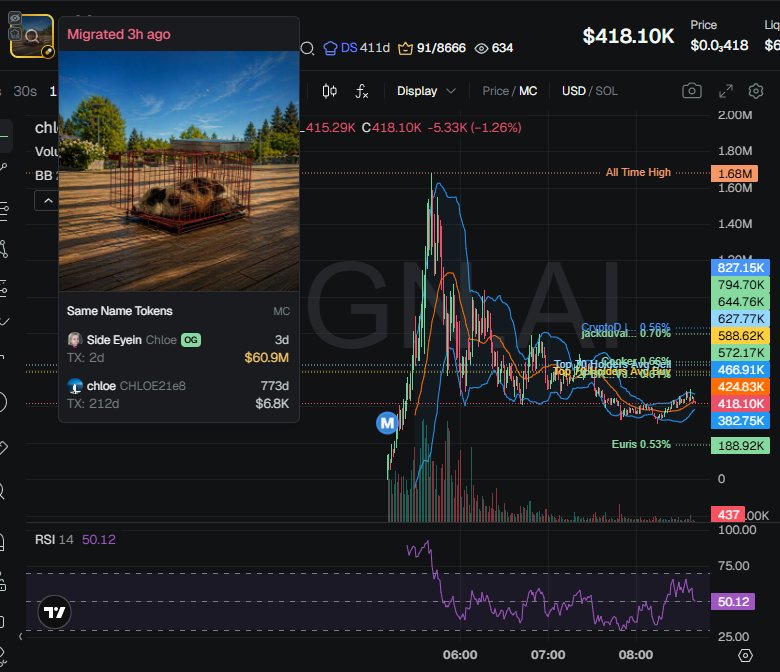Screen dimensions: 780x672
Task: Open the token avatar image search
Action: coord(32,36)
